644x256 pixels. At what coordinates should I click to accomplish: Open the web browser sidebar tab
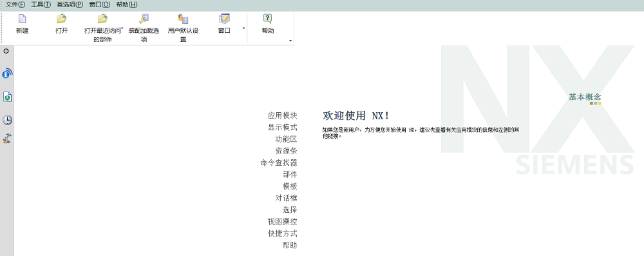point(7,97)
